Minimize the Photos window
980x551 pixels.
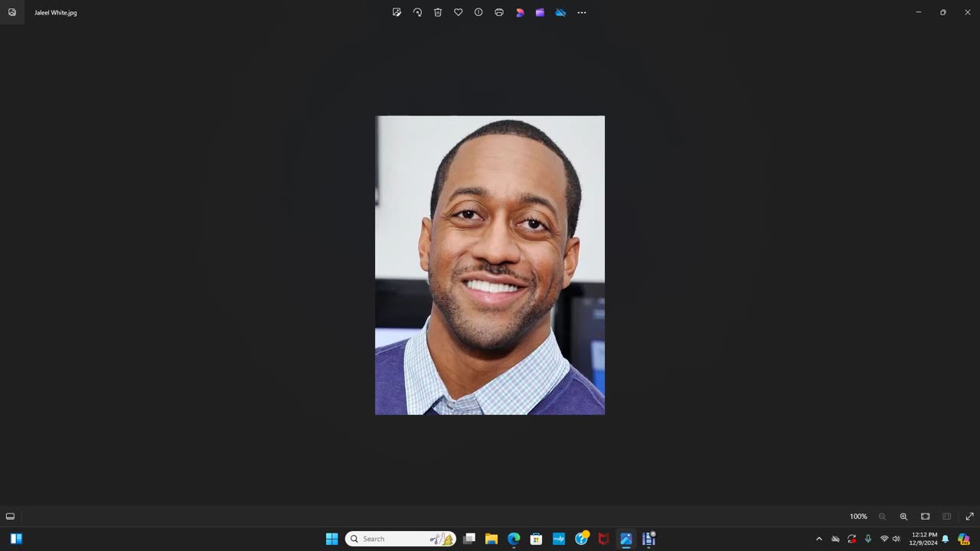point(919,12)
